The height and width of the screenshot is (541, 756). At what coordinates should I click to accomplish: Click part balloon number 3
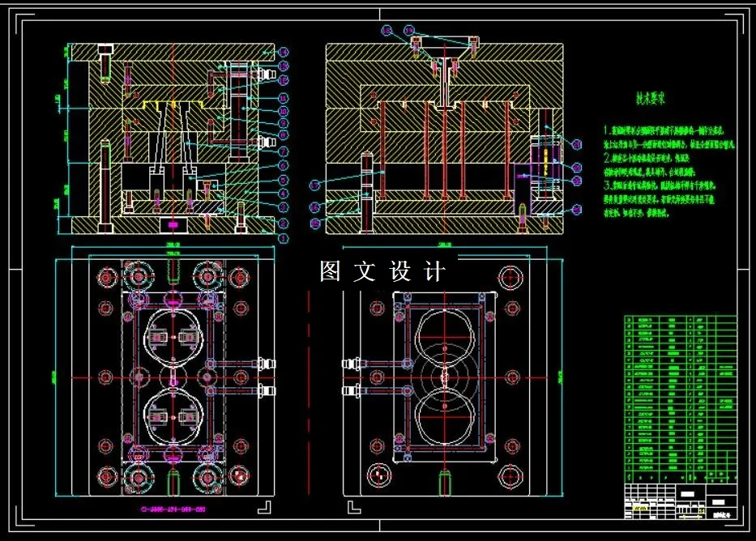[x=284, y=207]
